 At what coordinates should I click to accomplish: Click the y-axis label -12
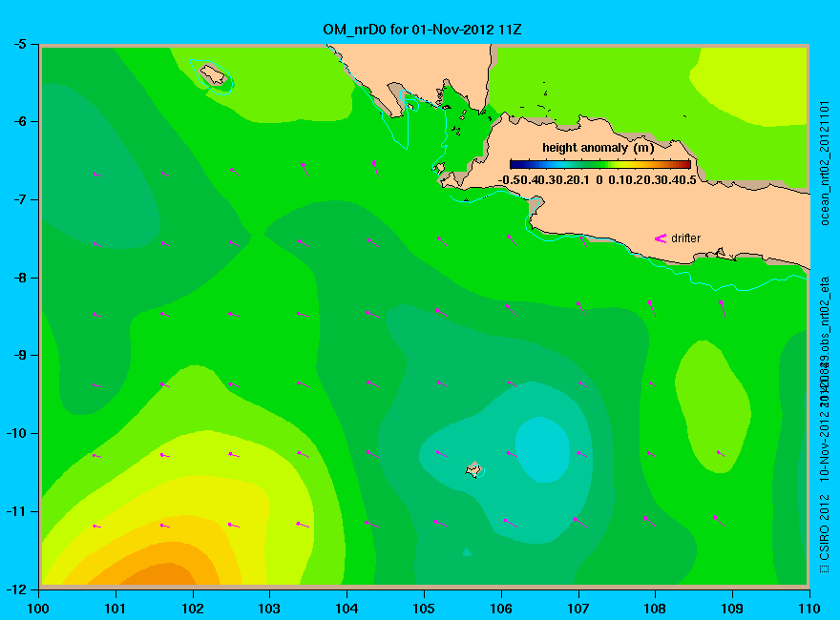coord(16,589)
